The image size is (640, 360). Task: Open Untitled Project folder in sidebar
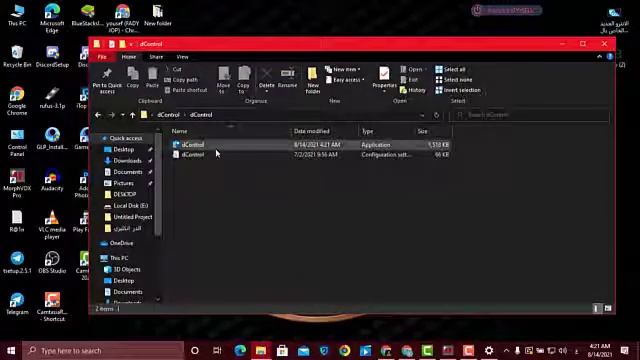[128, 217]
